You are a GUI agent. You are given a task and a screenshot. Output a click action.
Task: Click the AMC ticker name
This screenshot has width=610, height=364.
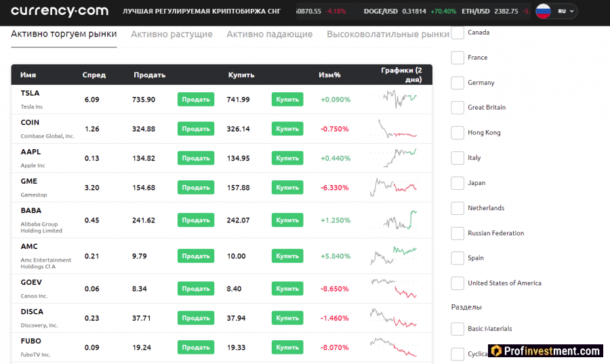pyautogui.click(x=29, y=247)
